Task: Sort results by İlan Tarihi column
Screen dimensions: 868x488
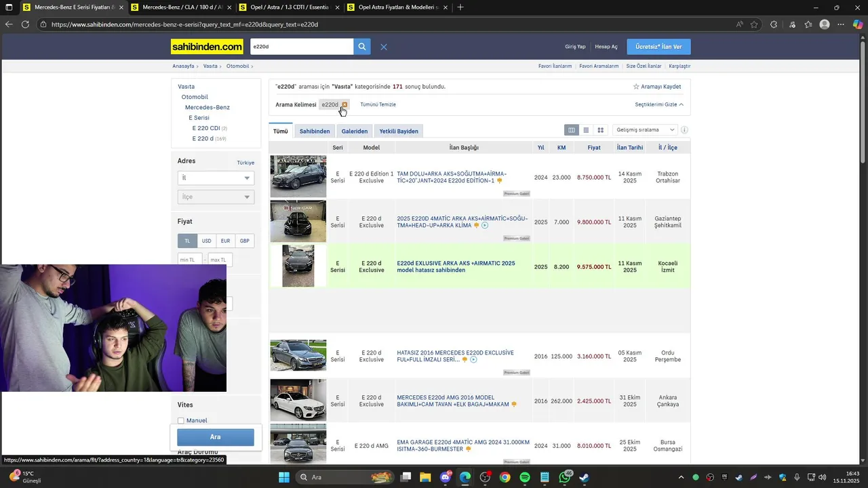Action: point(630,147)
